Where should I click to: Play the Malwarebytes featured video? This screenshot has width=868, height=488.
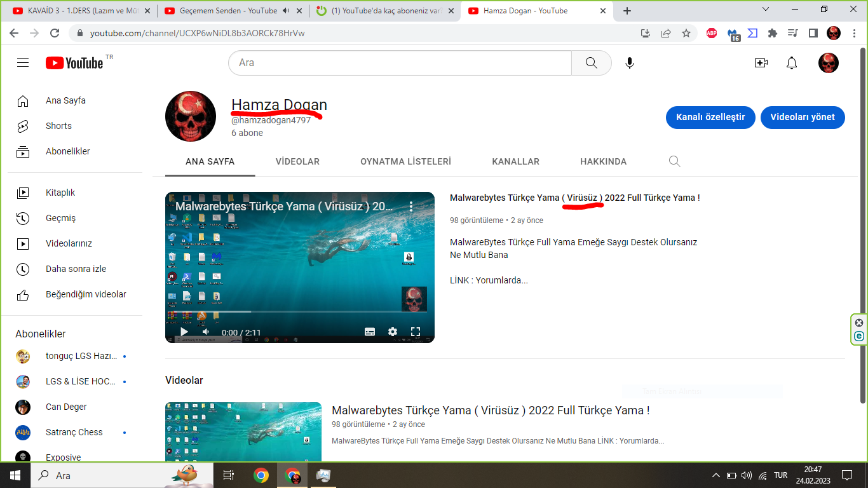click(184, 332)
